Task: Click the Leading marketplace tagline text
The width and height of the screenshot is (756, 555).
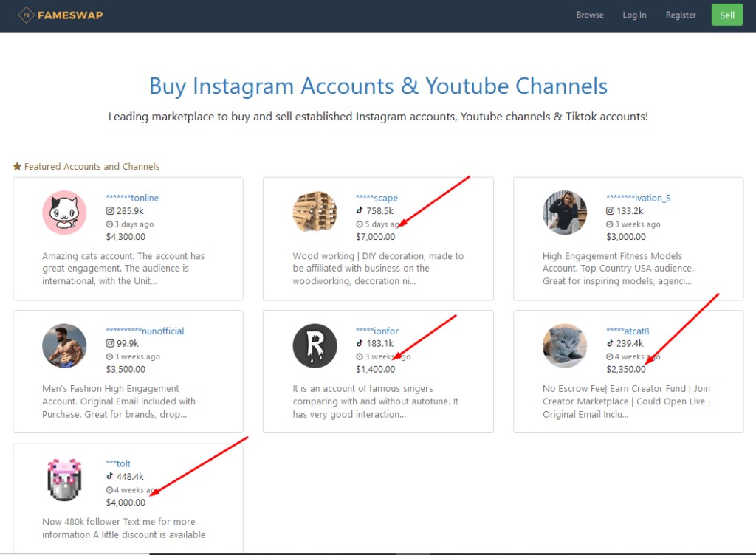Action: (378, 117)
